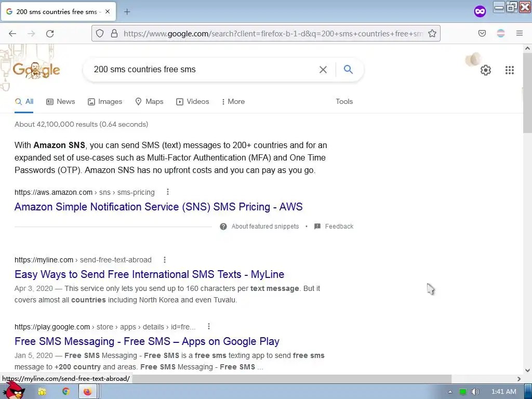
Task: Switch to the Maps tab
Action: click(x=149, y=101)
